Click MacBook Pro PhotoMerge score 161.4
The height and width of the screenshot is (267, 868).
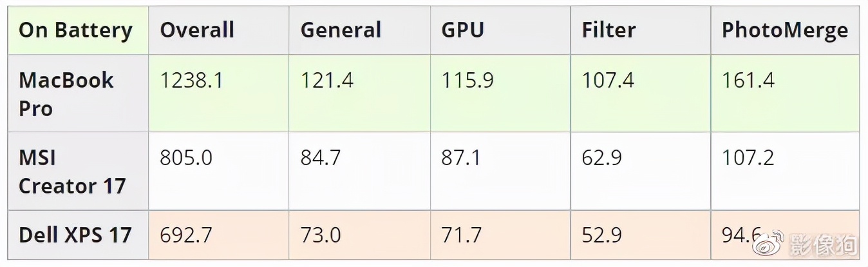point(748,81)
